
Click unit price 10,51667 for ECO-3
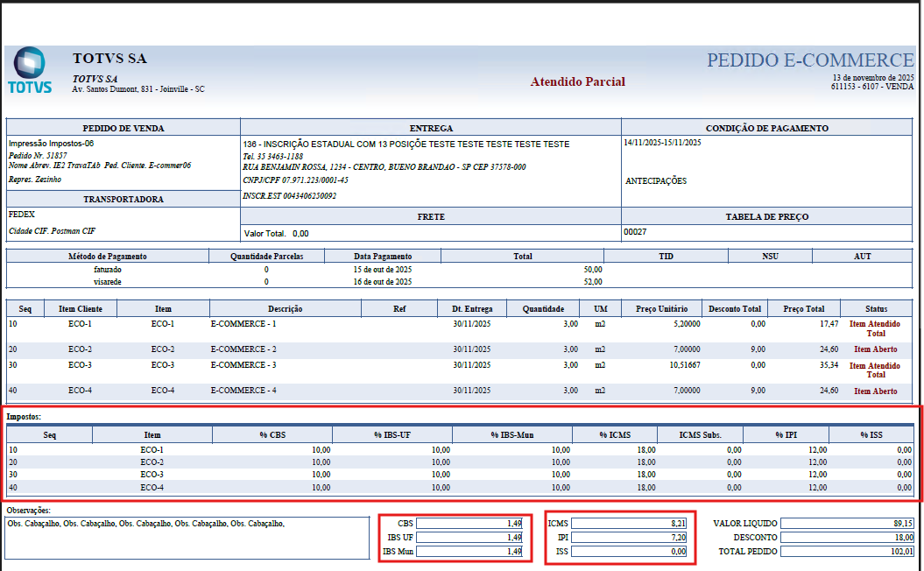tap(685, 364)
